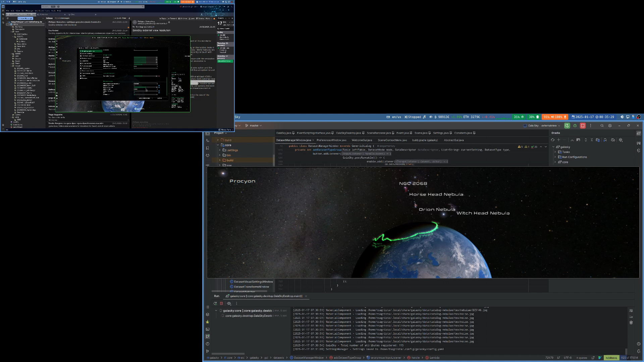644x362 pixels.
Task: Open the Problems tool window icon
Action: click(x=207, y=344)
